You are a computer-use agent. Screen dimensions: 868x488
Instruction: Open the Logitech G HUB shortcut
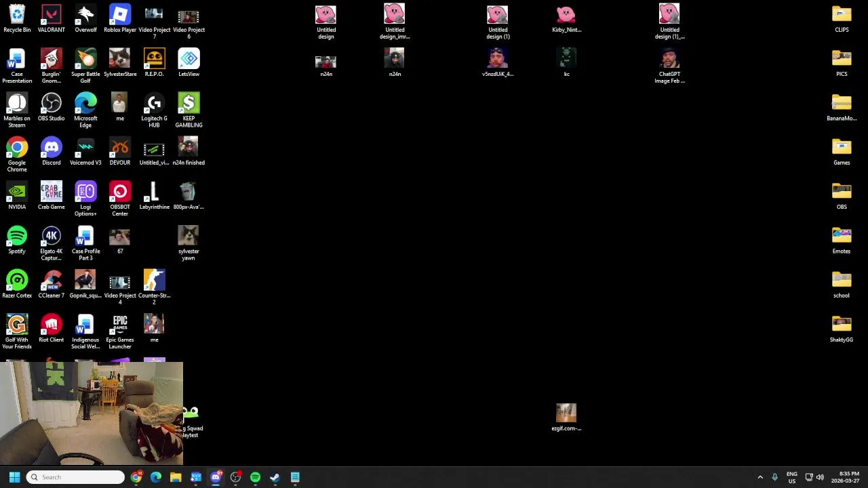point(154,110)
